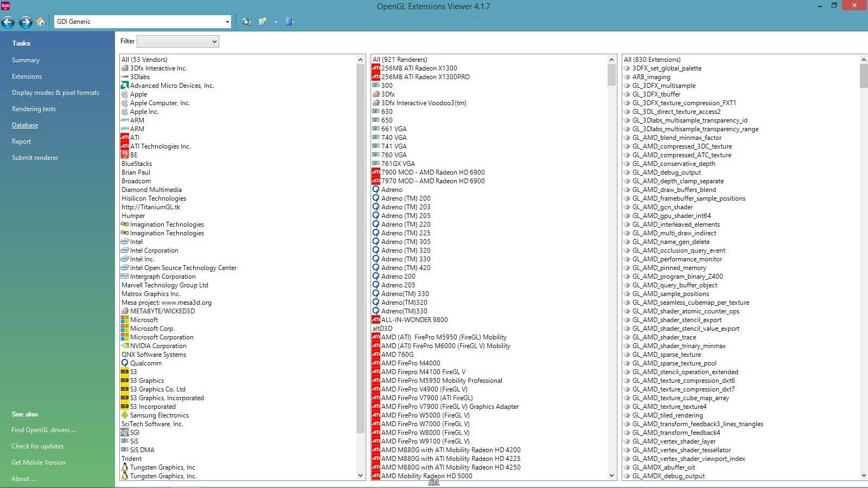This screenshot has height=488, width=868.
Task: Click the forward navigation arrow
Action: coord(25,22)
